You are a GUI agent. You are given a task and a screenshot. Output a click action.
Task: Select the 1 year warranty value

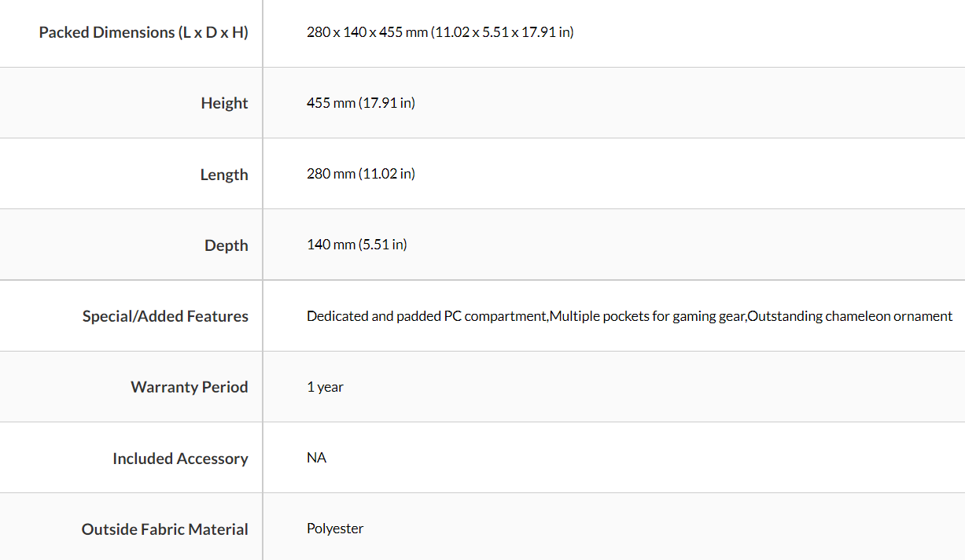point(325,387)
